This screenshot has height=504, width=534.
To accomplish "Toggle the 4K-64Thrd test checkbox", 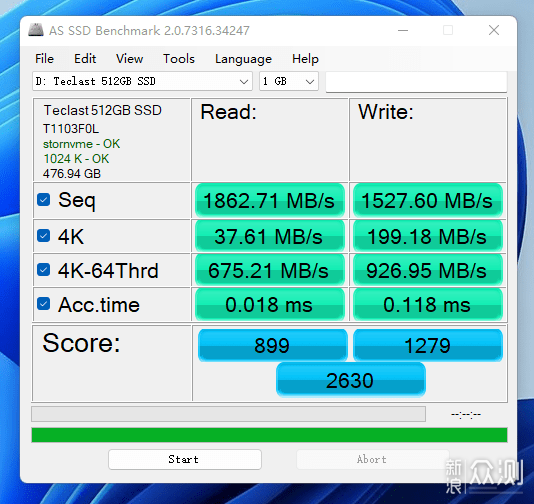I will [x=44, y=270].
